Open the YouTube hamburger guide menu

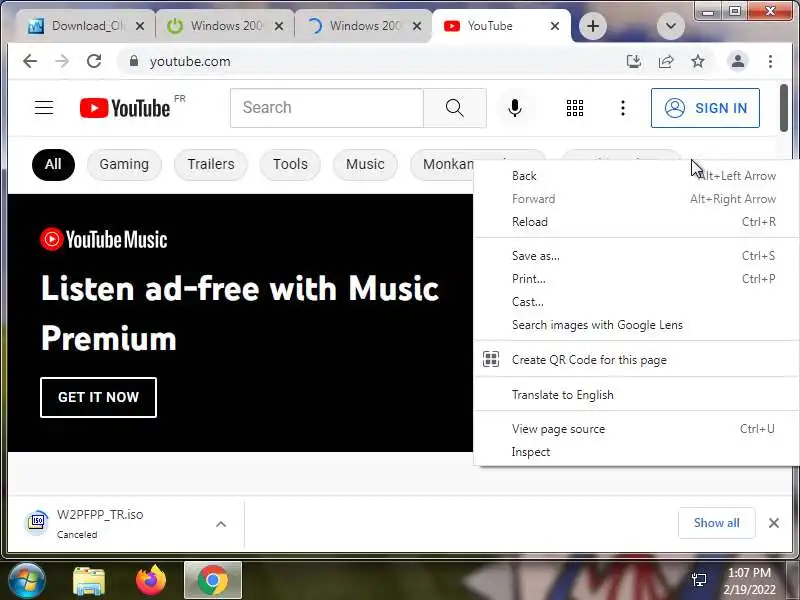point(44,108)
